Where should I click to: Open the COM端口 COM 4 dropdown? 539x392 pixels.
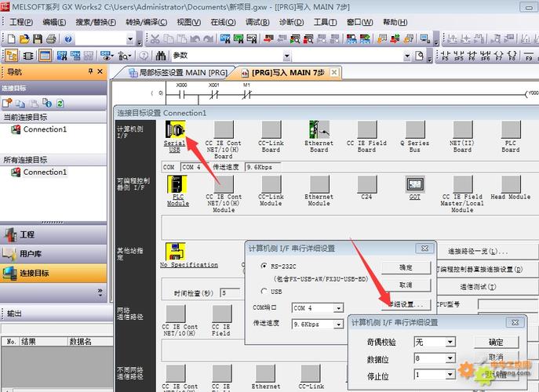(339, 308)
